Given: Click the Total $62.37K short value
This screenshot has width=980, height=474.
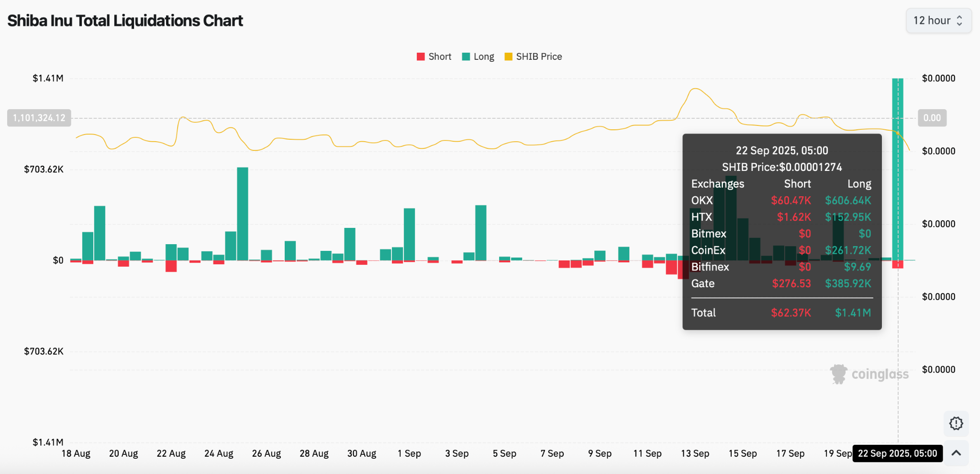Looking at the screenshot, I should click(x=791, y=313).
